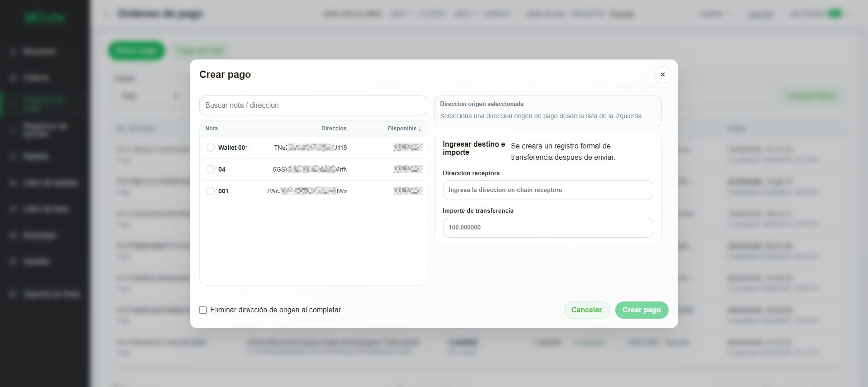This screenshot has height=387, width=868.
Task: Click the address ending in Mrfh
Action: click(x=310, y=169)
